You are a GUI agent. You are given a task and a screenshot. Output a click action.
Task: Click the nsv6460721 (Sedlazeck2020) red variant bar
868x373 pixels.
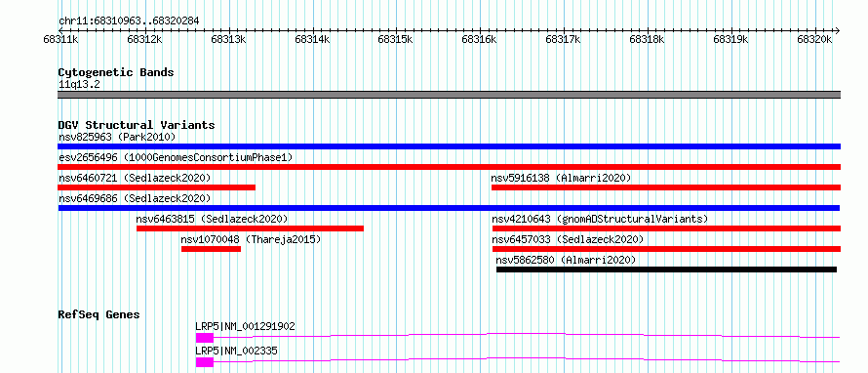point(157,187)
